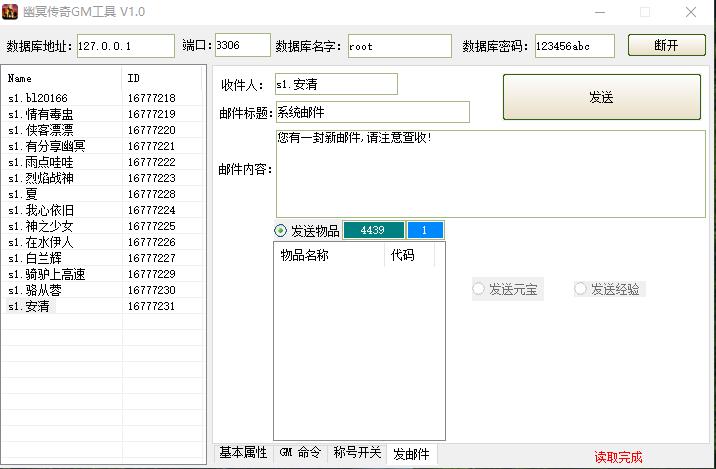Screen dimensions: 716x469
Task: Open the GM 命令 tab
Action: tap(300, 453)
